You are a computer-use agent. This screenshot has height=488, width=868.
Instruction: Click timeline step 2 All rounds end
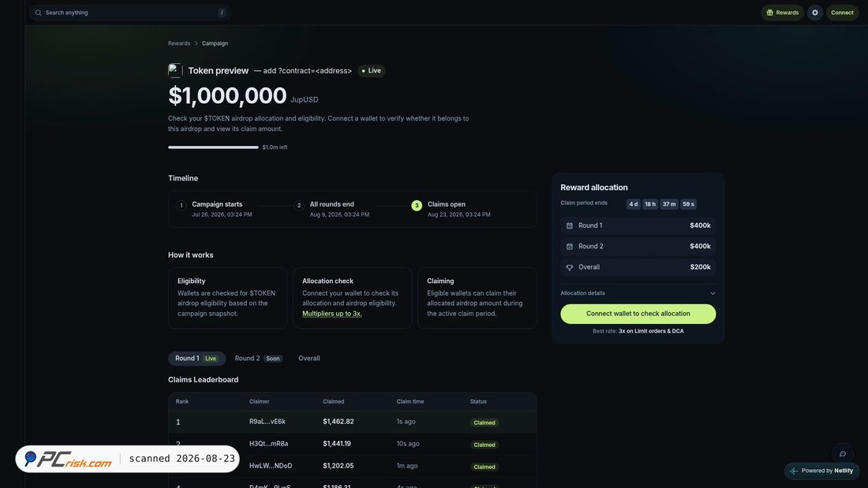pos(331,209)
